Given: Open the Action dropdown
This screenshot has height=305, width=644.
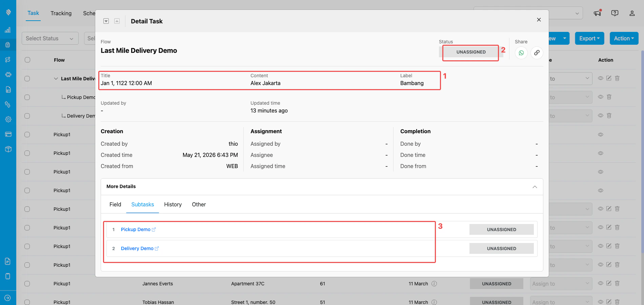Looking at the screenshot, I should pyautogui.click(x=624, y=38).
